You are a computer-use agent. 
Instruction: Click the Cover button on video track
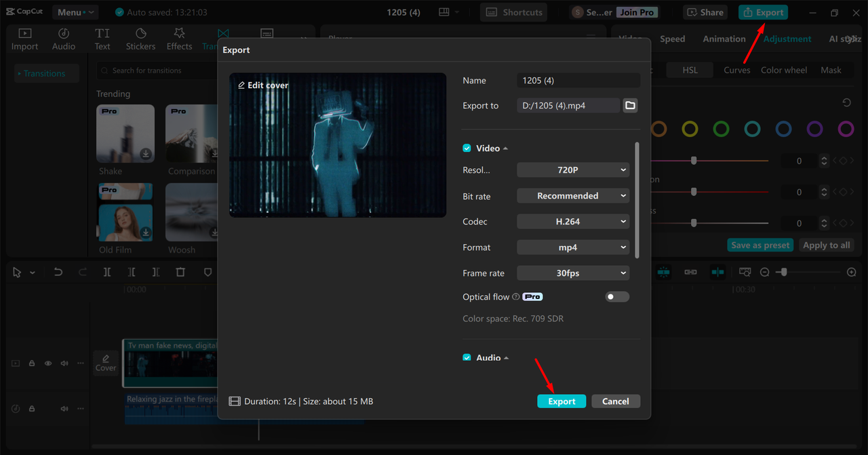tap(106, 363)
